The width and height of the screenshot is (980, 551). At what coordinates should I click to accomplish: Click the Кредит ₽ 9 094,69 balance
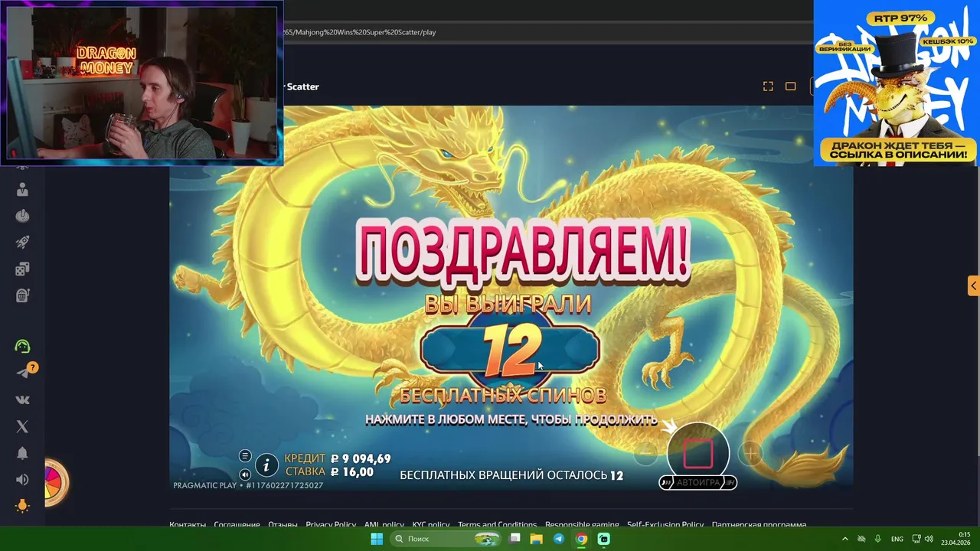coord(338,458)
